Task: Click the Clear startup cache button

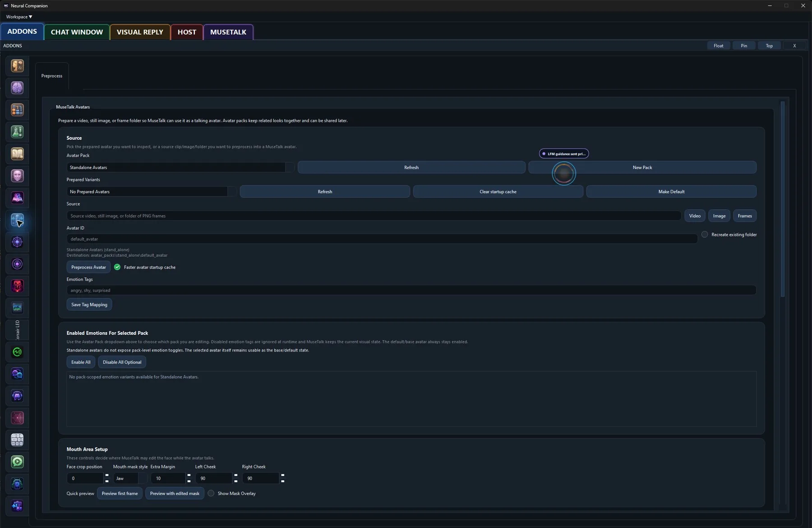Action: pos(498,192)
